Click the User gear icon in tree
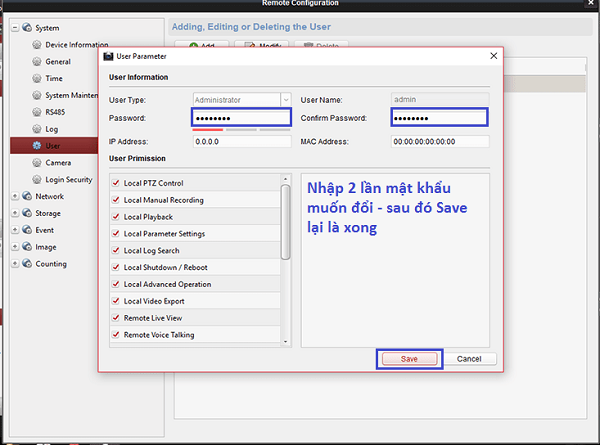Screen dimensions: 600x445 coord(37,146)
